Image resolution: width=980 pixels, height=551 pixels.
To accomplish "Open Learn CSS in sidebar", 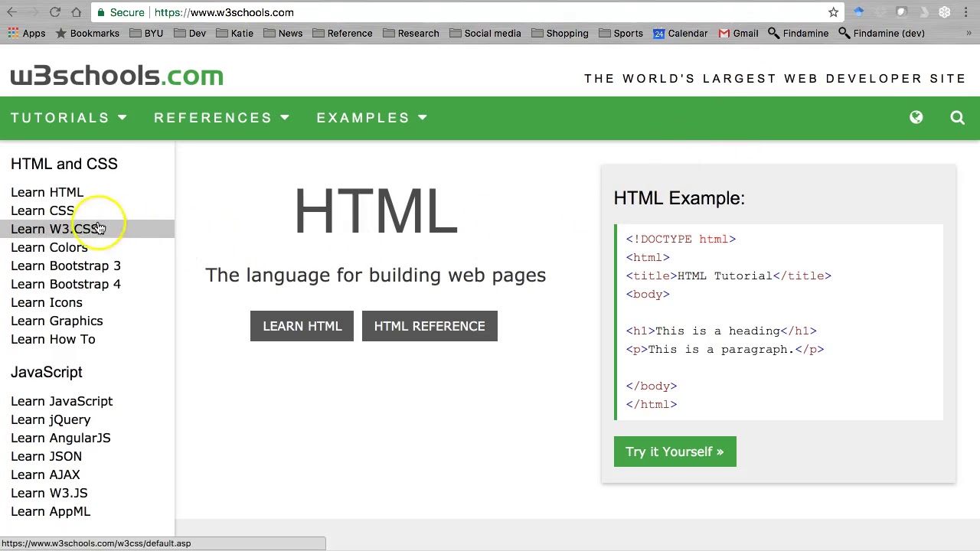I will point(42,210).
